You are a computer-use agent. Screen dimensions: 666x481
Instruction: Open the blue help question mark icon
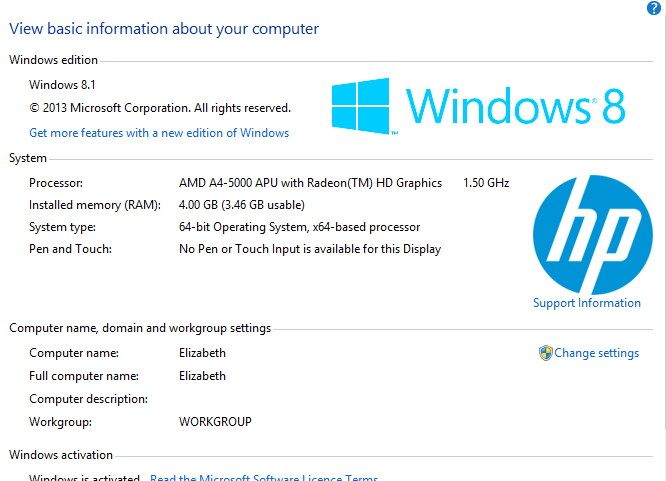pos(654,8)
